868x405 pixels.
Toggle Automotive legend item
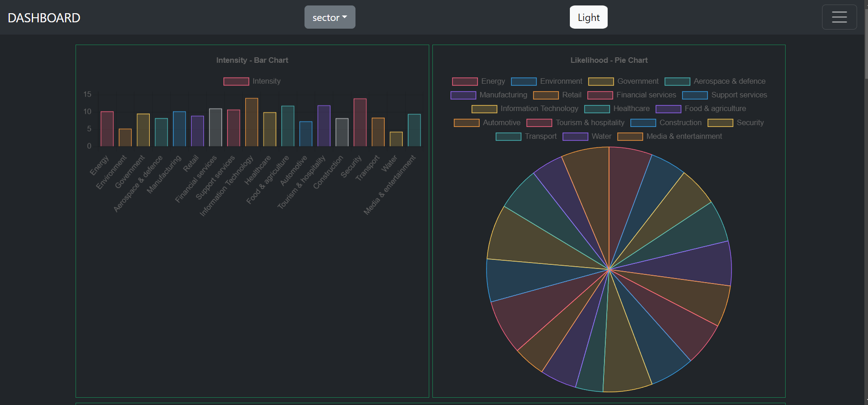[487, 122]
